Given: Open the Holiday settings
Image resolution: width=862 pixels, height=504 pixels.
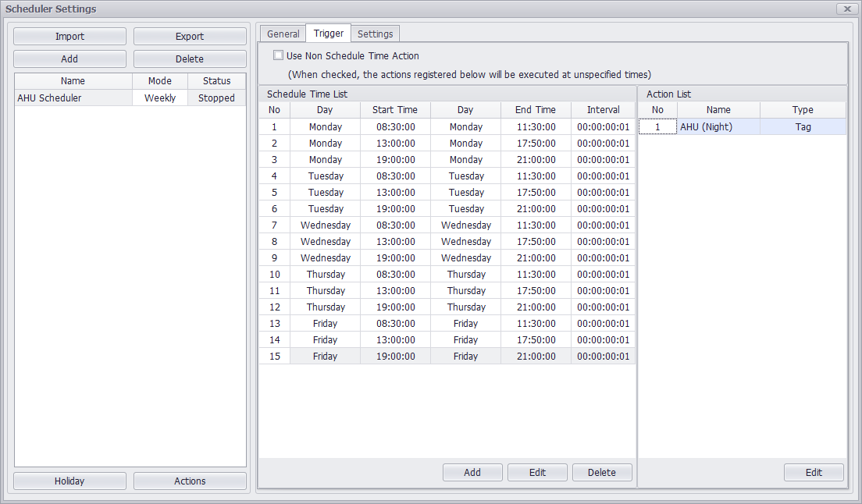Looking at the screenshot, I should (69, 481).
